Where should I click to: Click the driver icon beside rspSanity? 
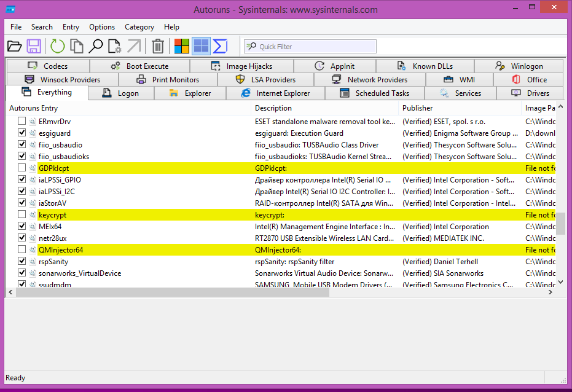point(33,262)
